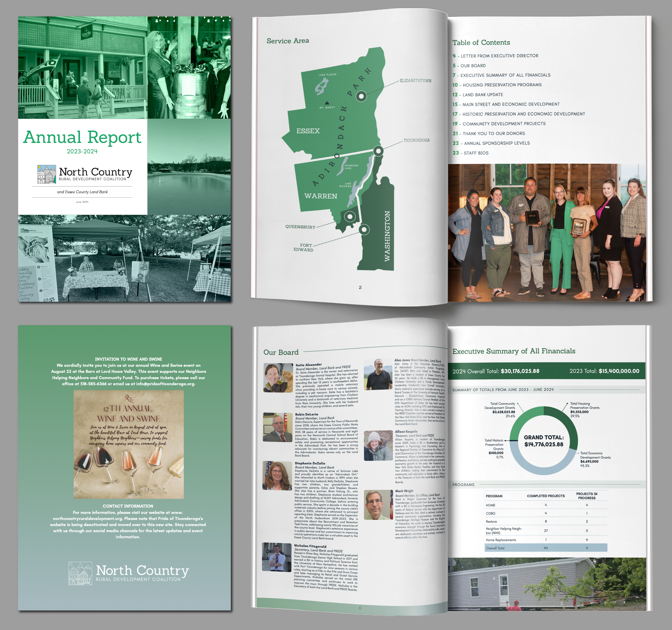Click the 'Restore' row in the programs table
The height and width of the screenshot is (630, 672).
tap(546, 522)
